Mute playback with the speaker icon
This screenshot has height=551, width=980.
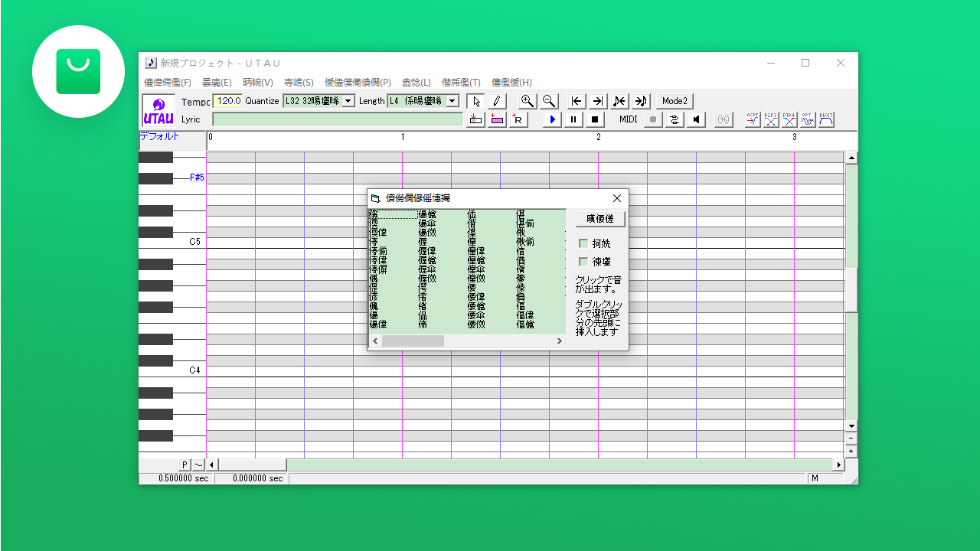pyautogui.click(x=695, y=119)
